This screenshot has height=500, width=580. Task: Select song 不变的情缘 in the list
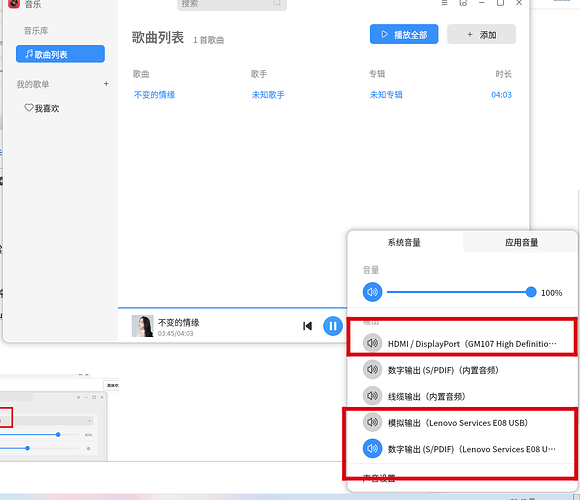(154, 95)
